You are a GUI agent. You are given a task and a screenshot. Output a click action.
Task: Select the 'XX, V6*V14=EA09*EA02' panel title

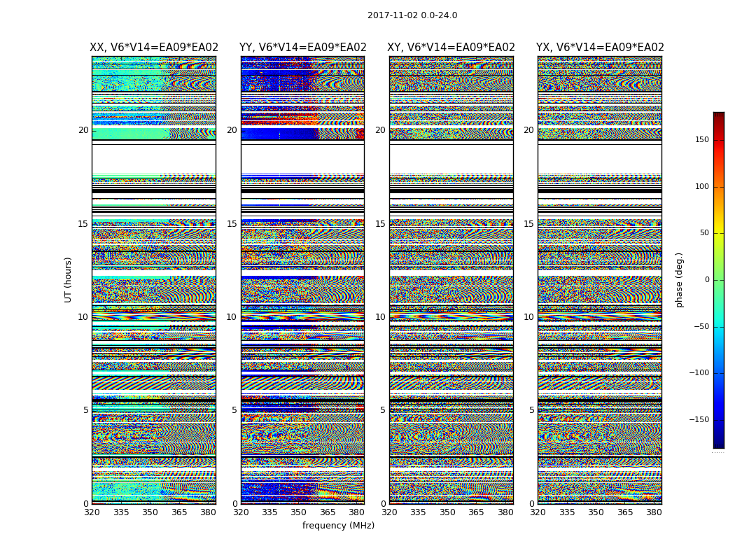[x=154, y=48]
